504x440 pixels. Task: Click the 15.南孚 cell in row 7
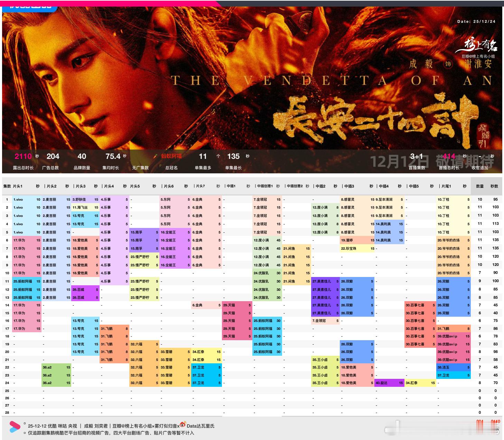144,248
